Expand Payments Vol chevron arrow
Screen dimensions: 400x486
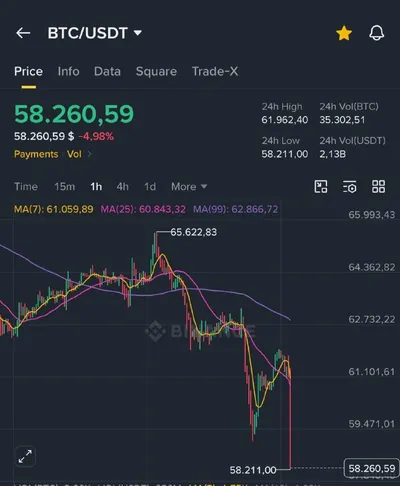pos(89,154)
